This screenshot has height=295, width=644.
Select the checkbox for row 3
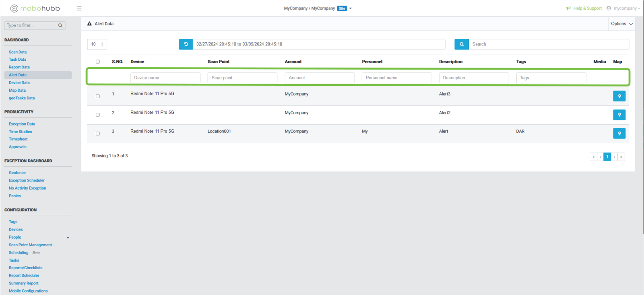pos(98,133)
